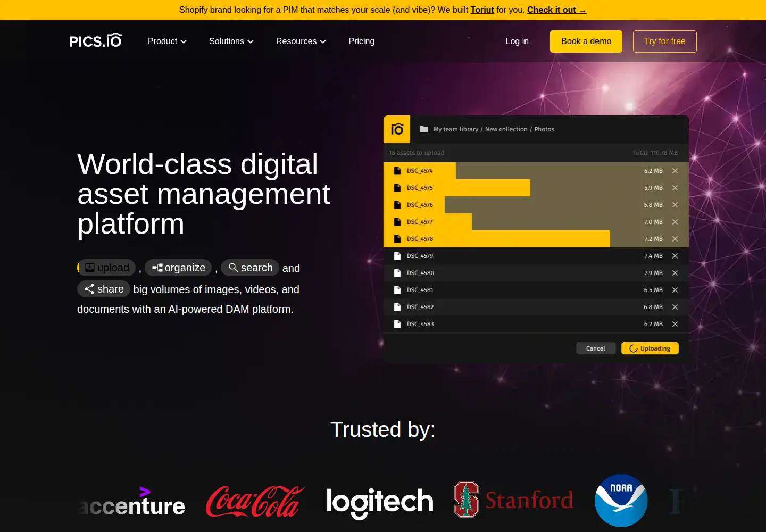Click Book a demo button
The width and height of the screenshot is (766, 532).
point(586,41)
